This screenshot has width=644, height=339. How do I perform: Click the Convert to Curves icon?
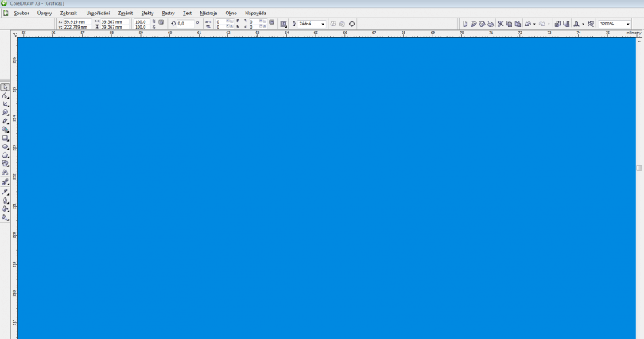tap(352, 24)
